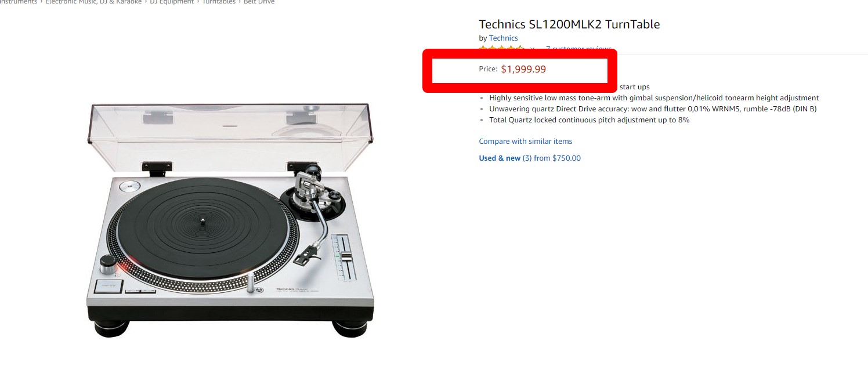Expand the rating breakdown arrow beside the stars
Viewport: 868px width, 366px height.
(533, 49)
